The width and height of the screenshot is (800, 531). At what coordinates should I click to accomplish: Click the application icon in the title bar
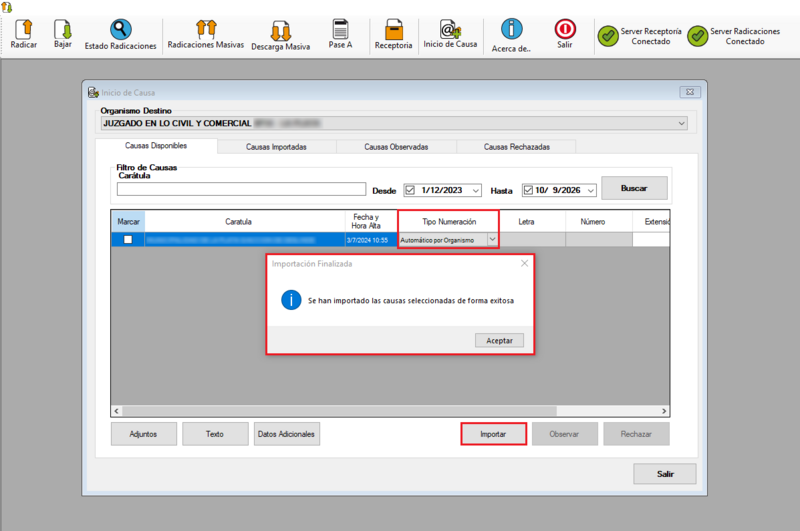(x=6, y=7)
